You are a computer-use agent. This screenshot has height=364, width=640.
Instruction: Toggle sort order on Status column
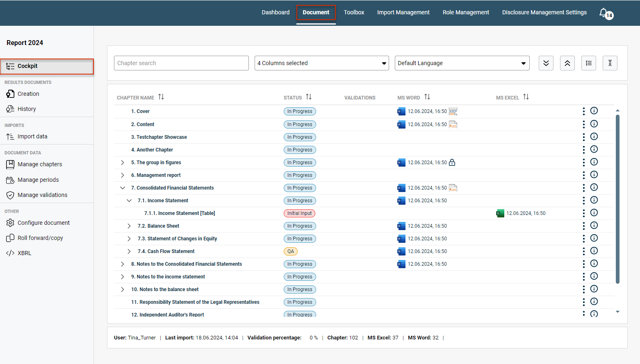309,97
